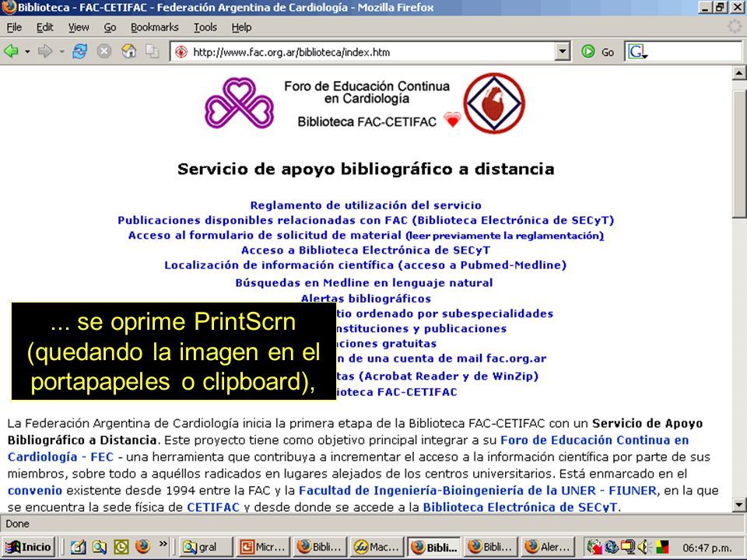Image resolution: width=747 pixels, height=560 pixels.
Task: Open the Go menu
Action: click(x=110, y=28)
